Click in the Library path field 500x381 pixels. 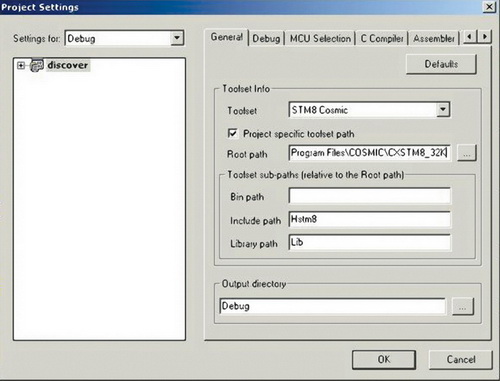(369, 242)
